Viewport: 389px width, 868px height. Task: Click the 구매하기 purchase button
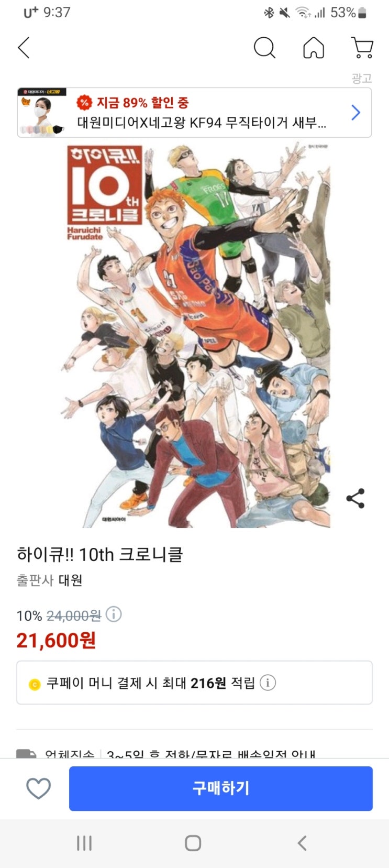pyautogui.click(x=221, y=788)
